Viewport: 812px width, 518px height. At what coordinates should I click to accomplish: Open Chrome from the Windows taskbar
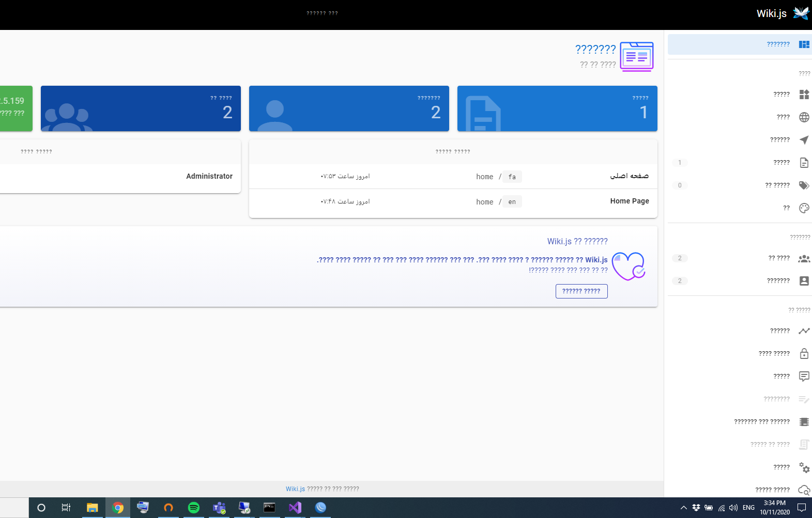pos(118,508)
